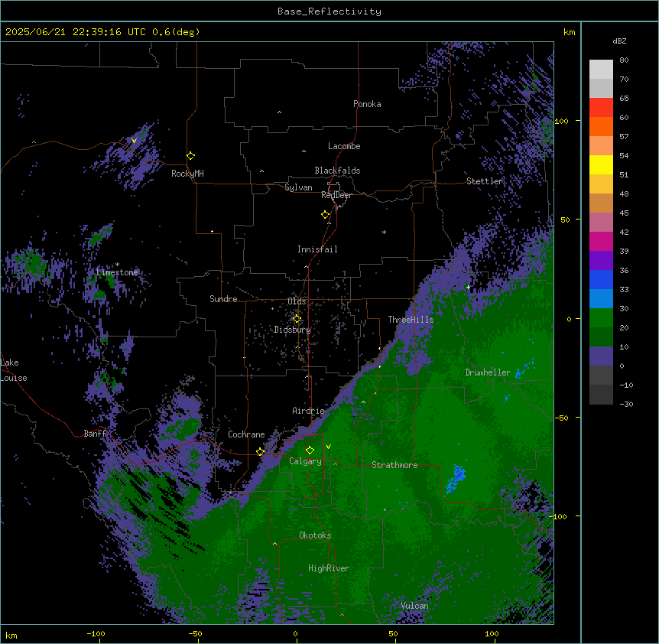Click the Sundre label

coord(223,299)
